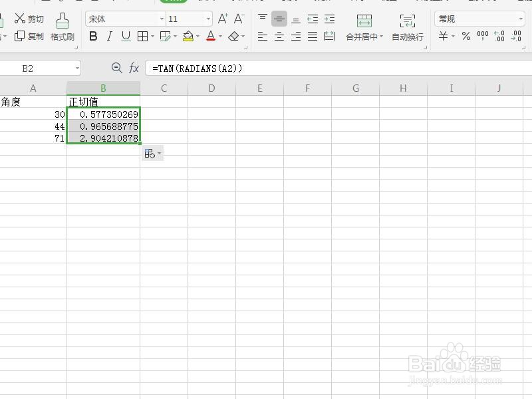
Task: Decrease font size with A- icon
Action: point(239,19)
